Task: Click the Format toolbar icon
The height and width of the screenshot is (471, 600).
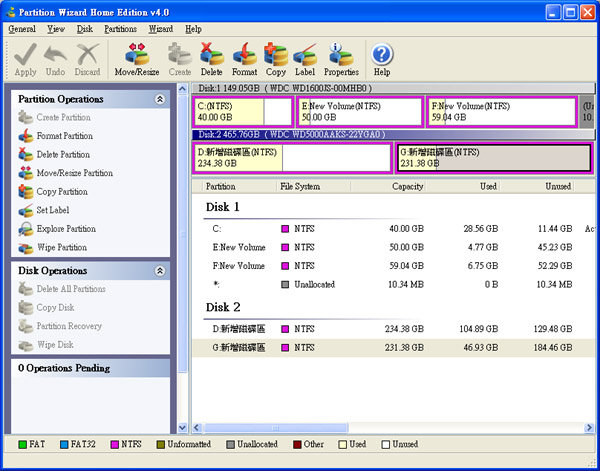Action: click(245, 54)
